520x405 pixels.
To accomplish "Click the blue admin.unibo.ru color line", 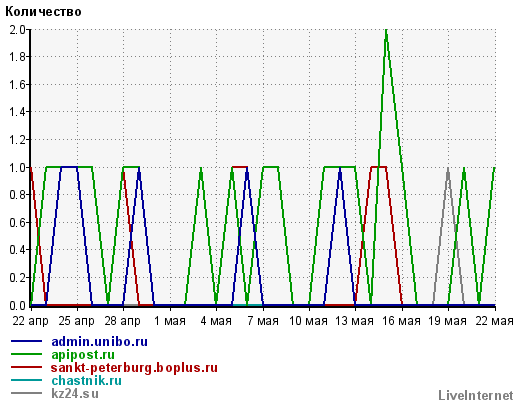I will tap(27, 341).
